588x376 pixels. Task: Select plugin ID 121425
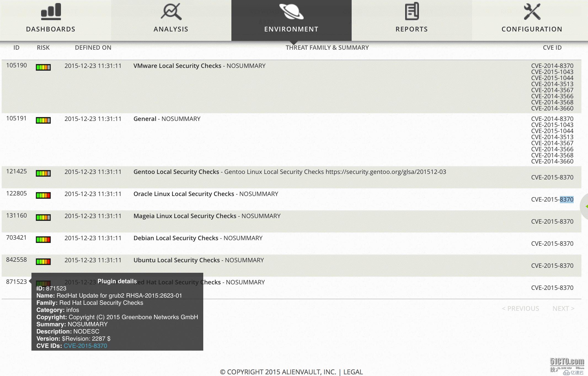pyautogui.click(x=17, y=171)
